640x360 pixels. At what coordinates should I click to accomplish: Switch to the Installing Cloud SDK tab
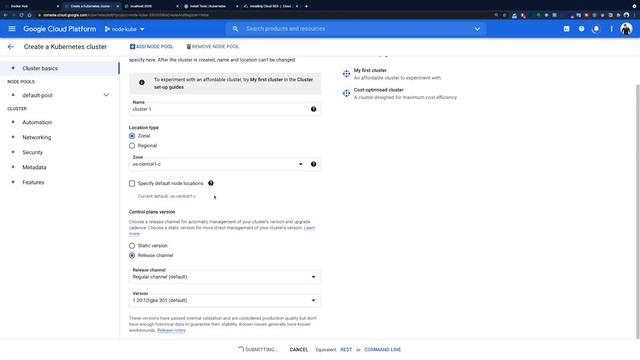[271, 6]
